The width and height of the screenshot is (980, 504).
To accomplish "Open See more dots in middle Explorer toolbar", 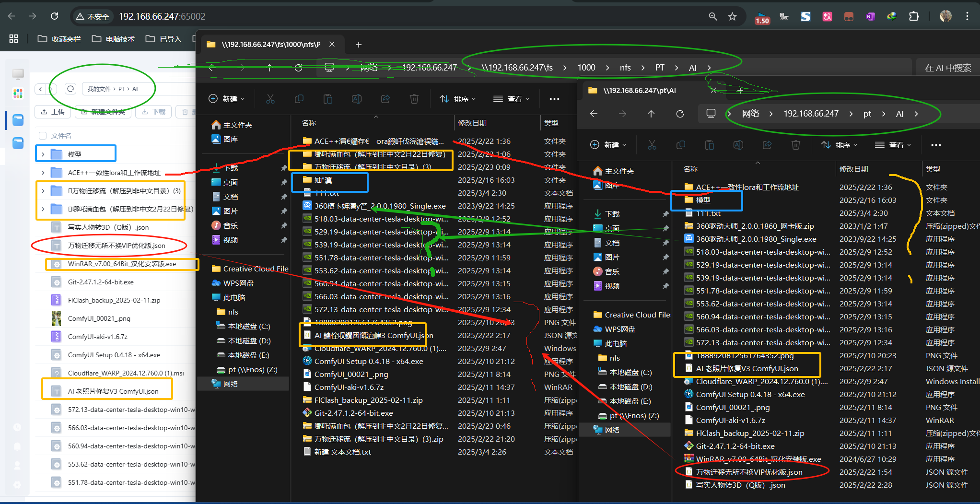I will 554,99.
